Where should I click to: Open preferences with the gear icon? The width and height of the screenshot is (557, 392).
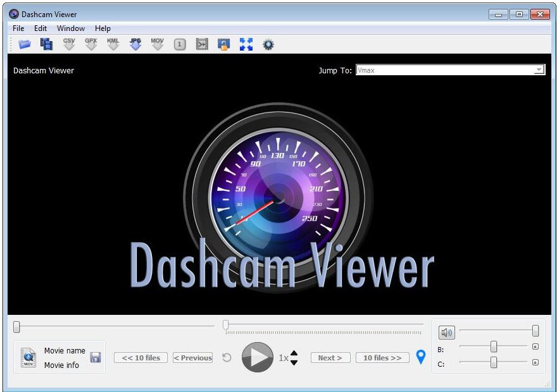[x=268, y=44]
